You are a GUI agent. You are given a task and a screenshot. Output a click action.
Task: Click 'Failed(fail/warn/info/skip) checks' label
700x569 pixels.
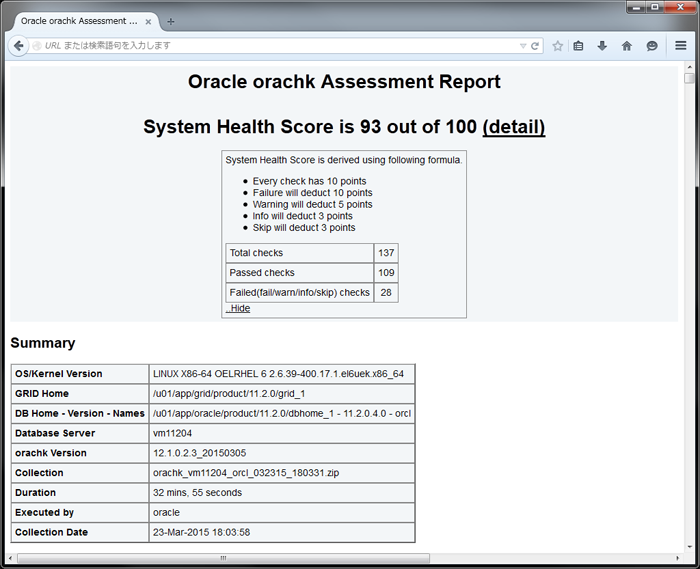point(300,293)
